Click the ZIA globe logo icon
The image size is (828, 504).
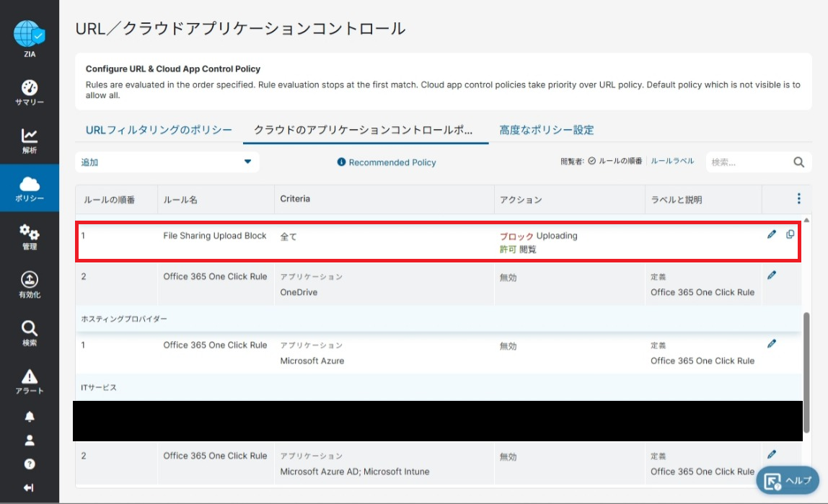tap(29, 34)
